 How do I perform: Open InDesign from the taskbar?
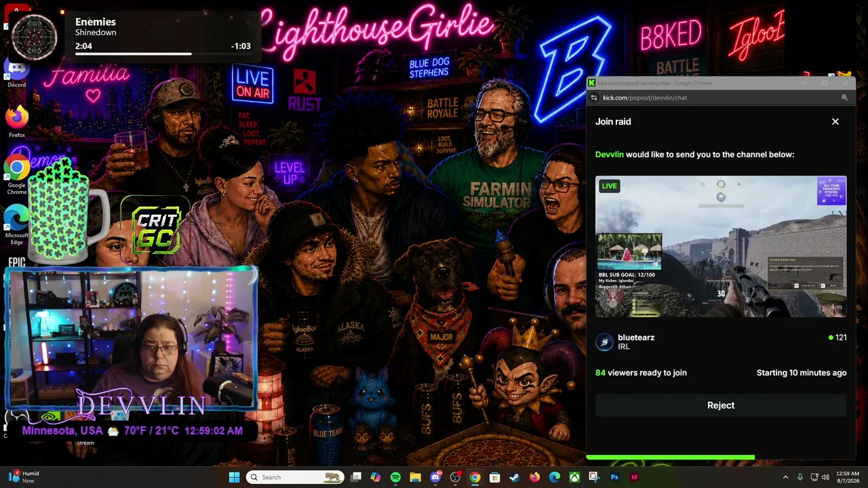(x=634, y=477)
